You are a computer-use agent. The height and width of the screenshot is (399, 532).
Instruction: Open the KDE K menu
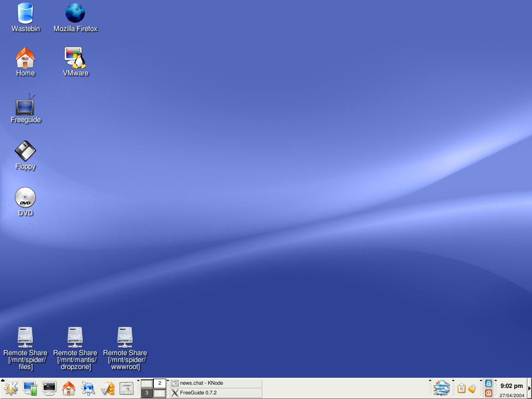[11, 388]
